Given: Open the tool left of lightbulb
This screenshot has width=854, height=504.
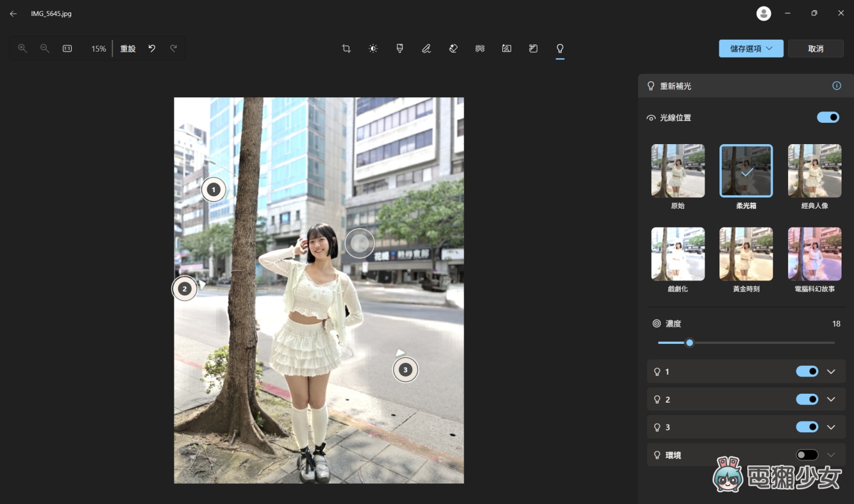Looking at the screenshot, I should [533, 49].
